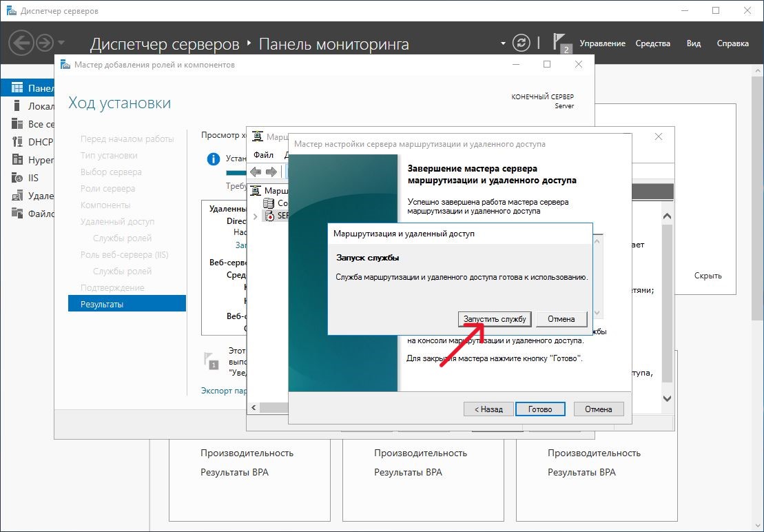Click the back arrow in routing console toolbar
This screenshot has height=532, width=764.
(256, 172)
